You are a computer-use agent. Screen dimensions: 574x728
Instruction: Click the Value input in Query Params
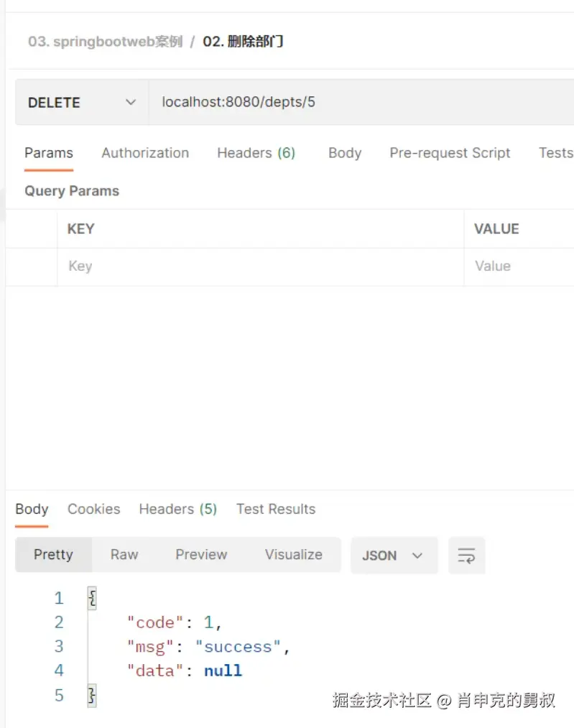click(519, 267)
